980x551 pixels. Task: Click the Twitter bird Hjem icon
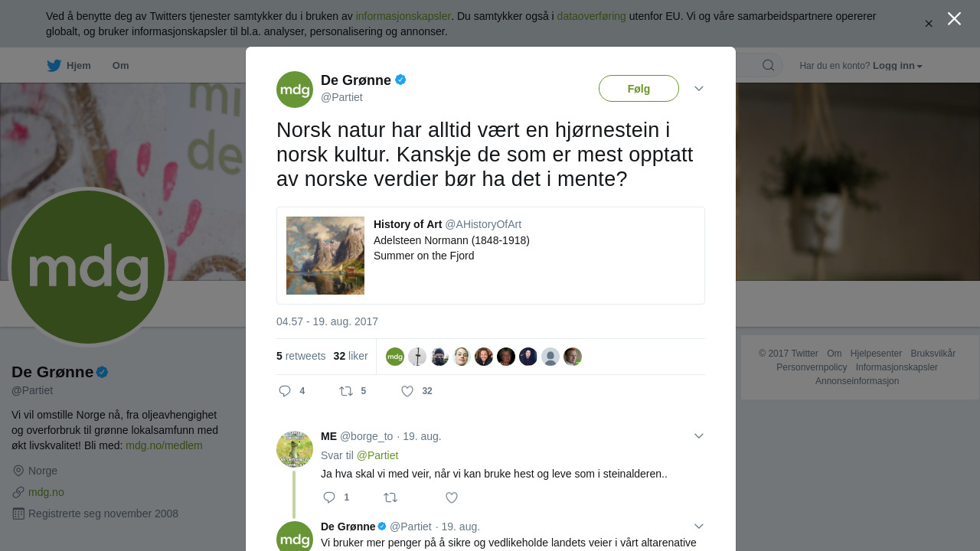[54, 66]
